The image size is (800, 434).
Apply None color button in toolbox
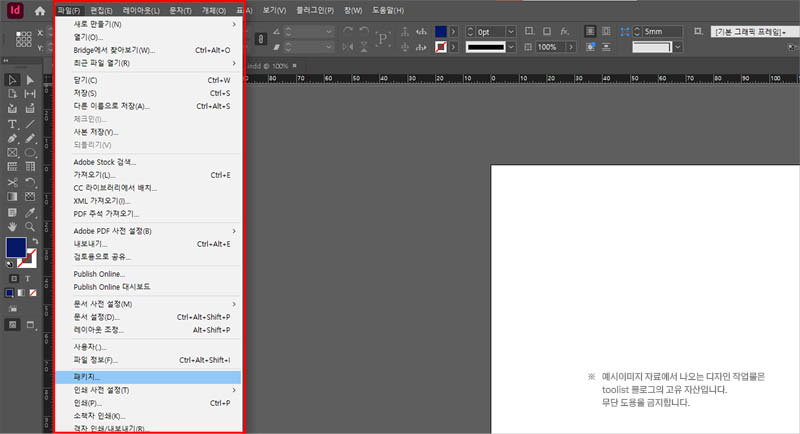tap(33, 293)
